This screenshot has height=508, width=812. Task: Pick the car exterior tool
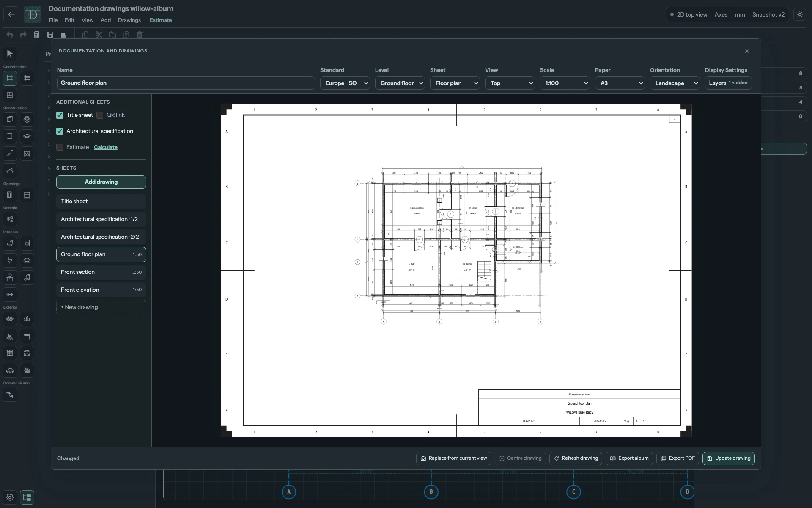click(10, 370)
